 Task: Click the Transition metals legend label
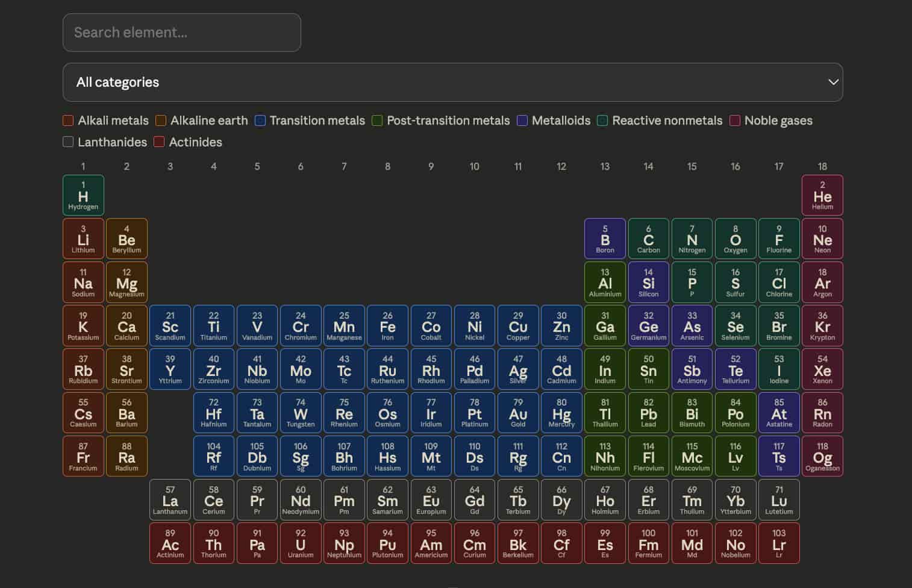(x=317, y=120)
